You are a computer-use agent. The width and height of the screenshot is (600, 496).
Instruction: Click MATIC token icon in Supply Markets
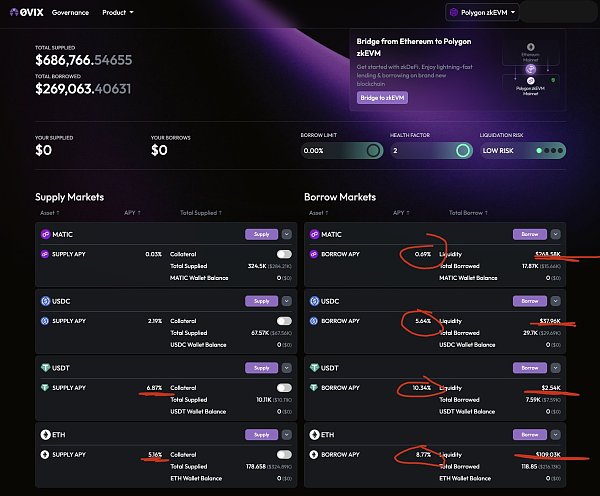(44, 234)
